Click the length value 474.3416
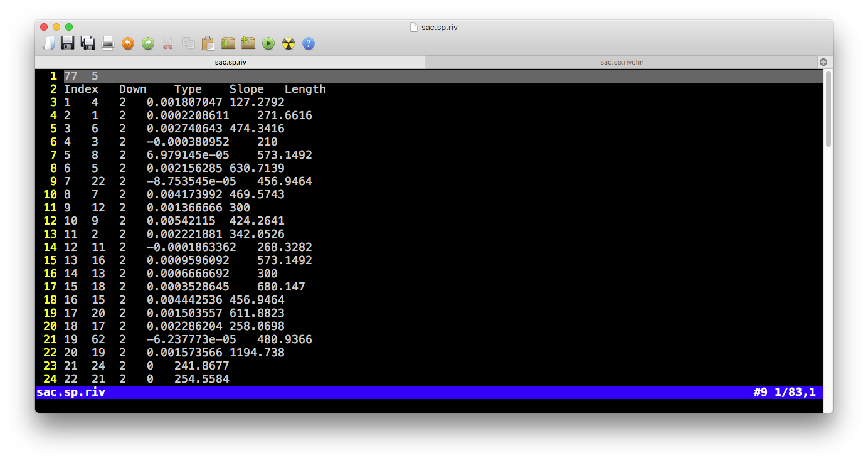The height and width of the screenshot is (463, 868). (x=257, y=129)
